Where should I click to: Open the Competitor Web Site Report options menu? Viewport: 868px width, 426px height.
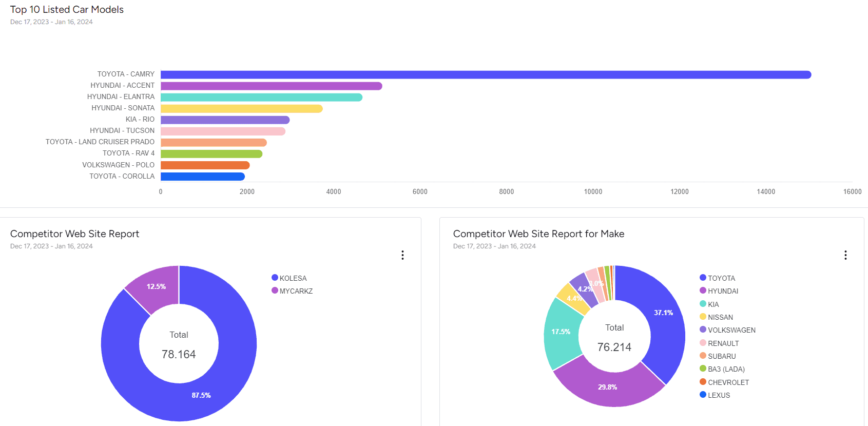(402, 255)
